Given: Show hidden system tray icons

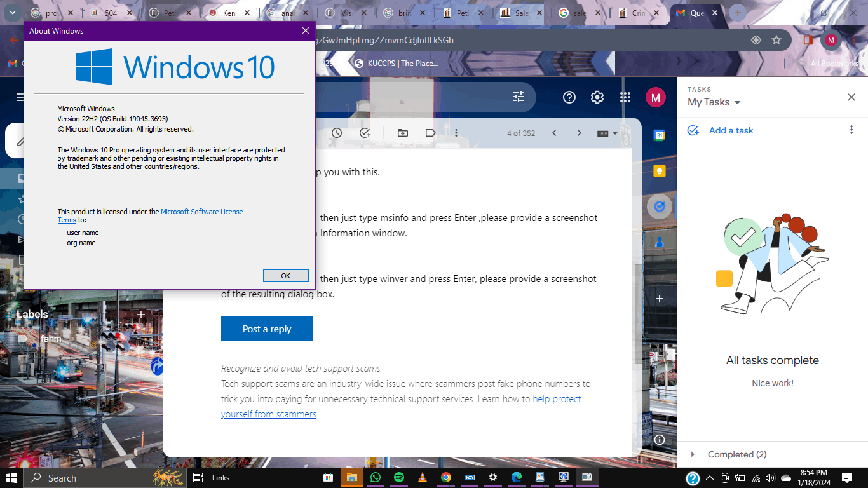Looking at the screenshot, I should [709, 478].
